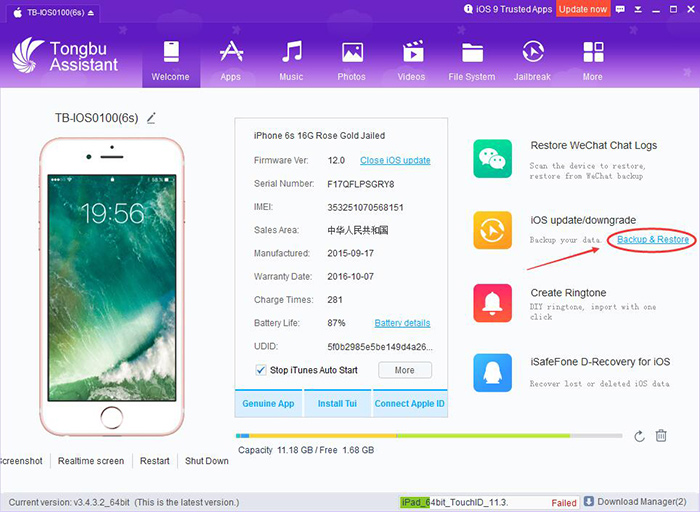700x512 pixels.
Task: Refresh the storage capacity info
Action: tap(639, 436)
